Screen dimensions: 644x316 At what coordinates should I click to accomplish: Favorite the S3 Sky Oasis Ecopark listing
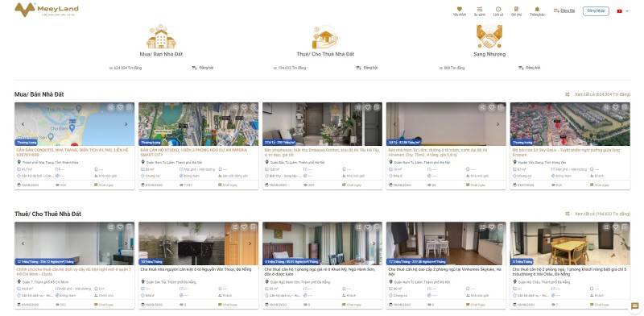coord(615,107)
